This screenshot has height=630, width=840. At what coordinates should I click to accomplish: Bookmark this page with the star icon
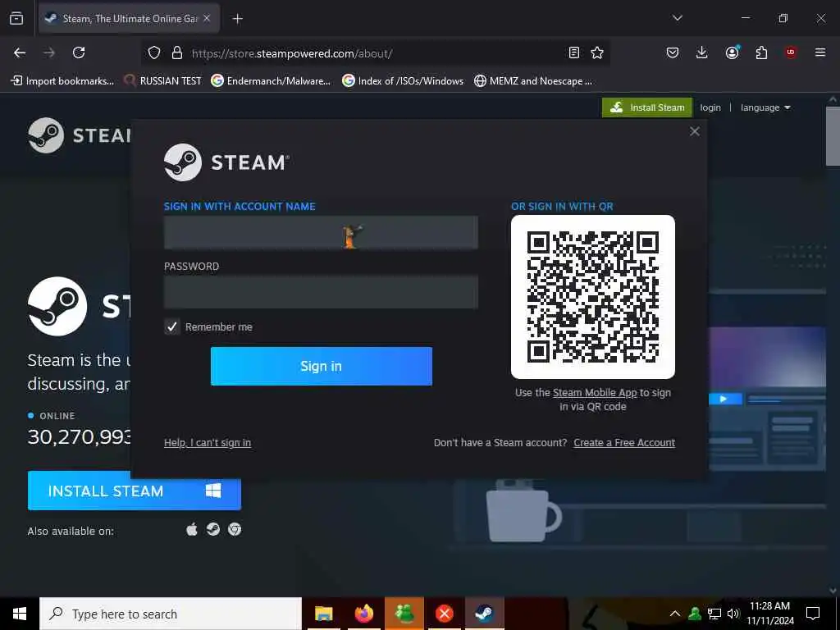pos(597,52)
